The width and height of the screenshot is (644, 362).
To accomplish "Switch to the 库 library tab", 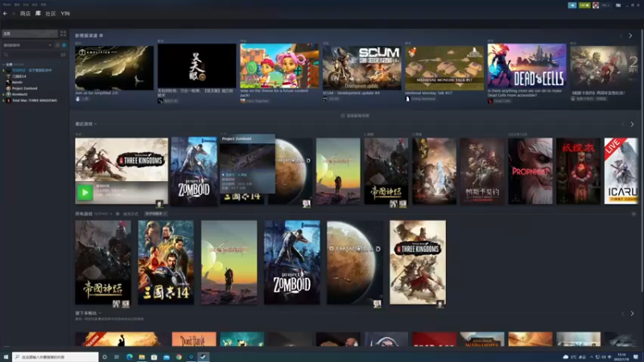I will (38, 14).
